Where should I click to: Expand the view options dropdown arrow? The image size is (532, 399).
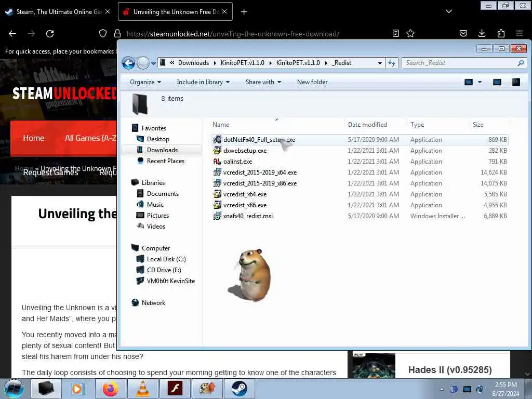480,82
